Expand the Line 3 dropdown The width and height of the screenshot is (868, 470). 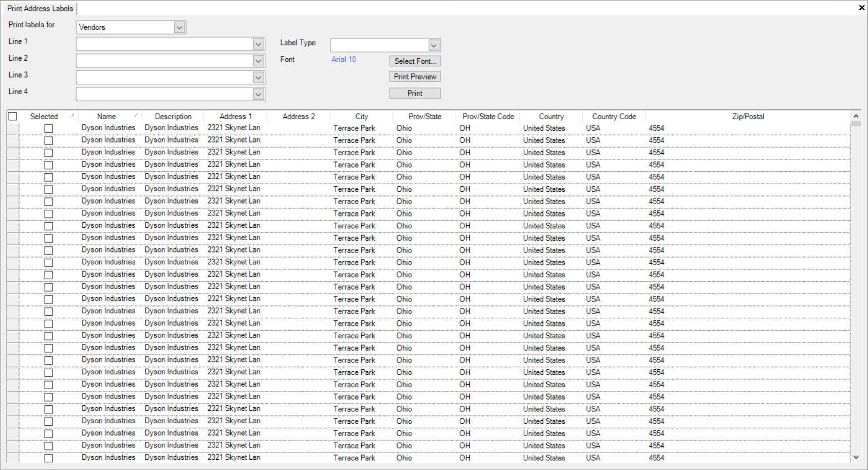[x=258, y=78]
